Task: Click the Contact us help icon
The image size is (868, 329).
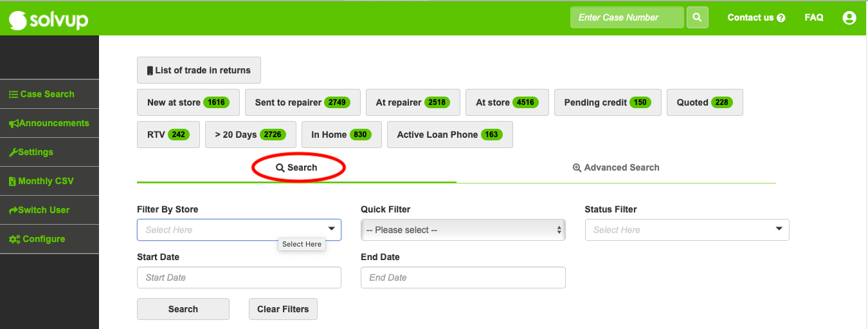Action: (781, 18)
